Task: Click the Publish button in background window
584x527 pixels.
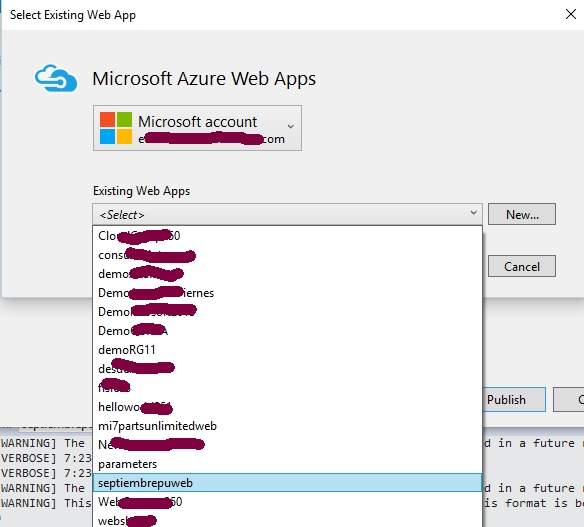Action: 514,400
